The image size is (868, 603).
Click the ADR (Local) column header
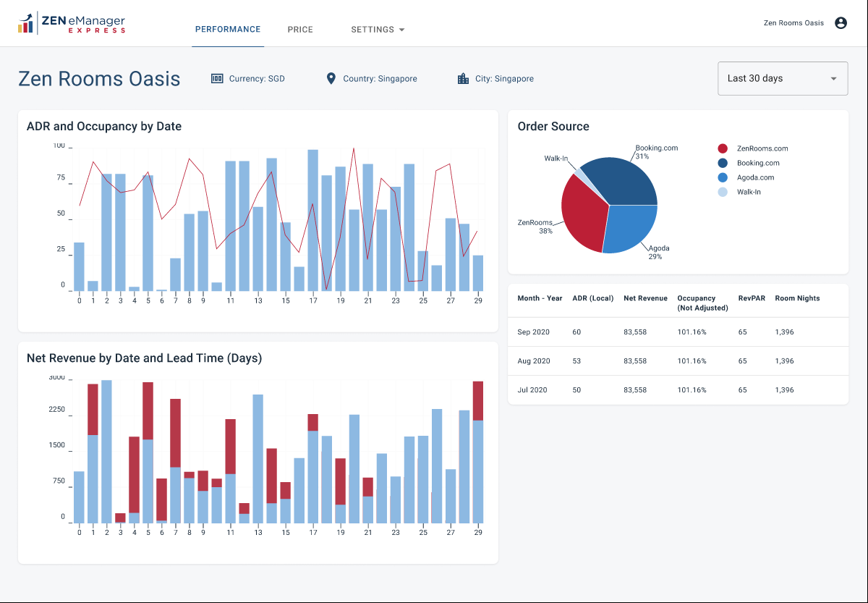tap(592, 298)
